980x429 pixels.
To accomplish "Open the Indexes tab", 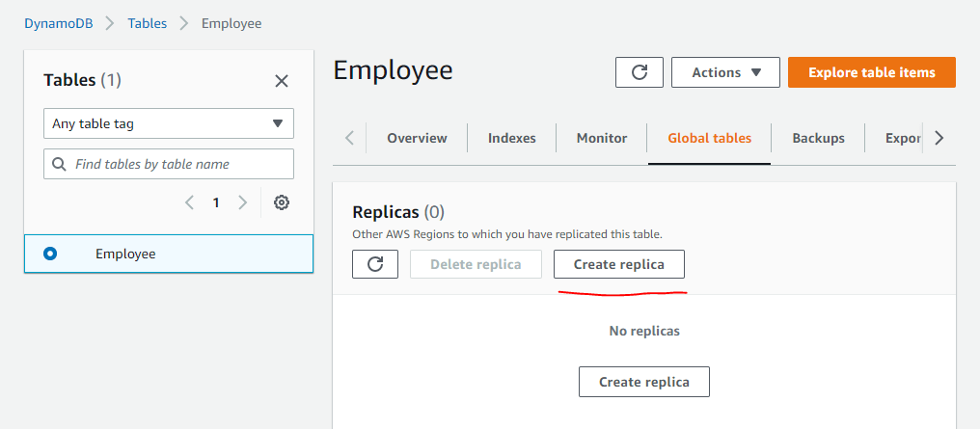I will (511, 138).
